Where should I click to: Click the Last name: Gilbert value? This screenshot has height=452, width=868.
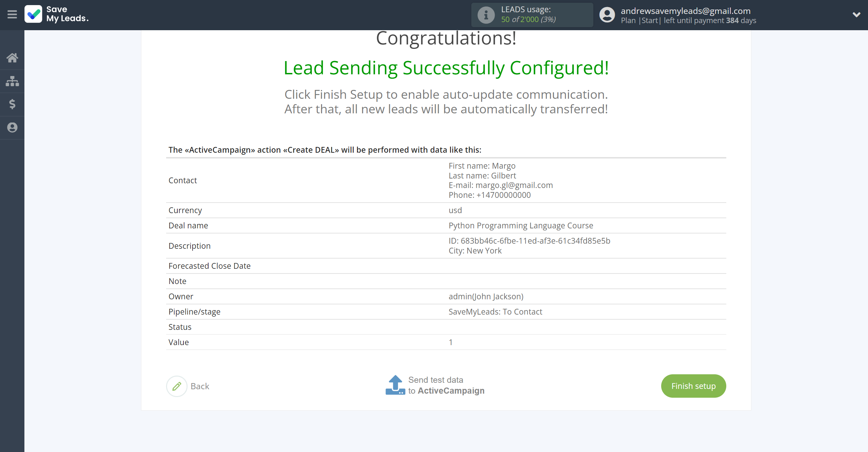tap(482, 175)
